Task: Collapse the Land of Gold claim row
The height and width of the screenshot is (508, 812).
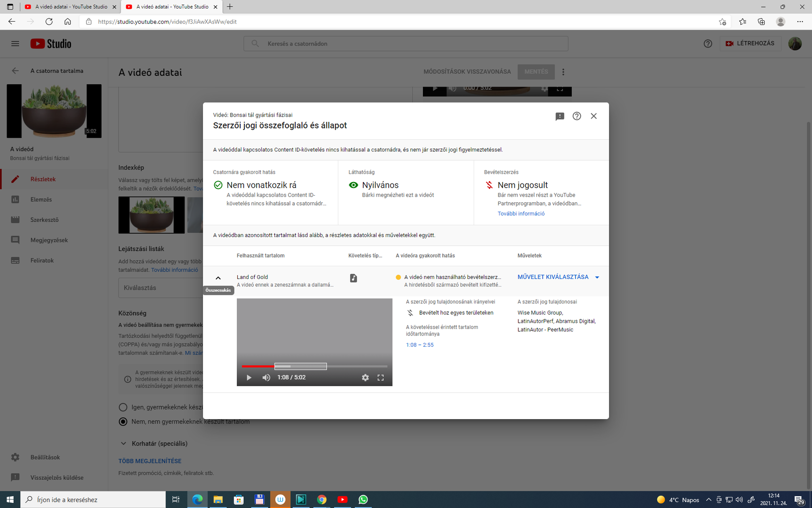Action: pyautogui.click(x=218, y=278)
